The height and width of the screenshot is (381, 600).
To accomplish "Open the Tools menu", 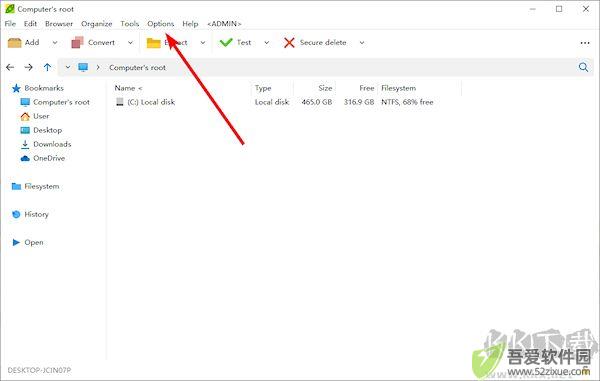I will coord(130,24).
